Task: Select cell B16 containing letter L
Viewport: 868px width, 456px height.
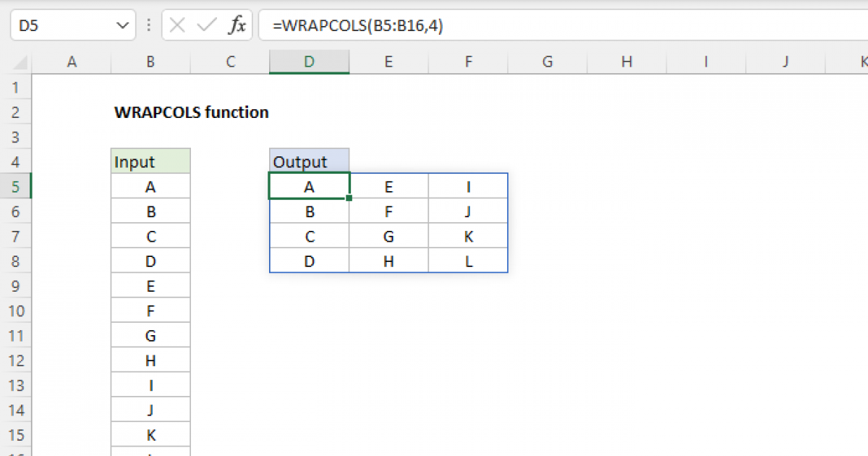Action: 150,452
